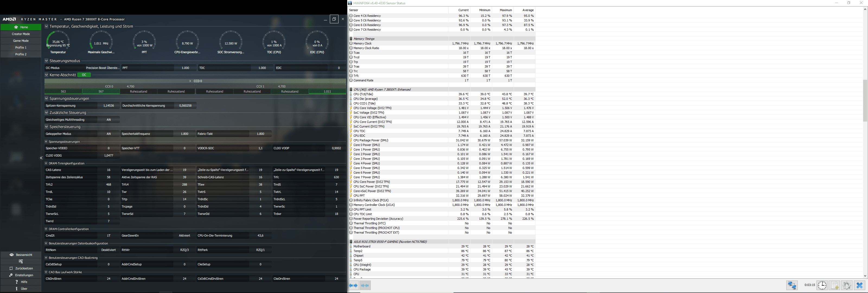Select the Home tab in Ryzen Master
This screenshot has height=293, width=868.
pos(21,27)
